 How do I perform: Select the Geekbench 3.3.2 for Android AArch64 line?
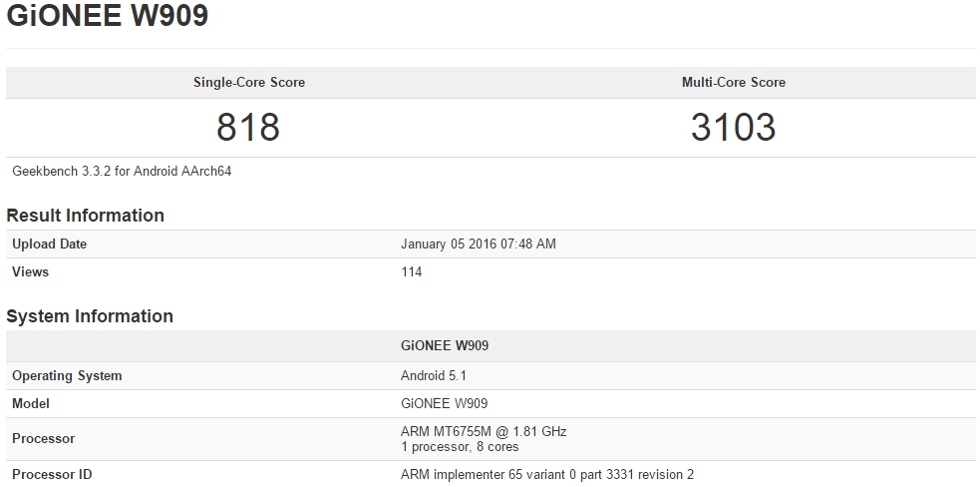coord(122,171)
